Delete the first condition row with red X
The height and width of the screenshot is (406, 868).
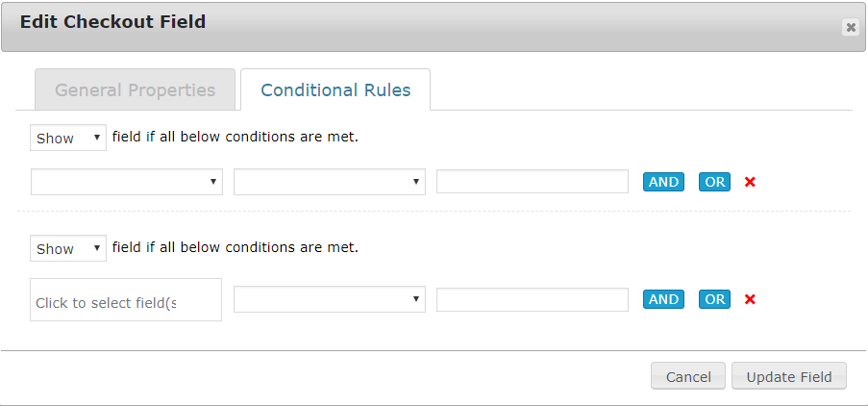coord(750,182)
